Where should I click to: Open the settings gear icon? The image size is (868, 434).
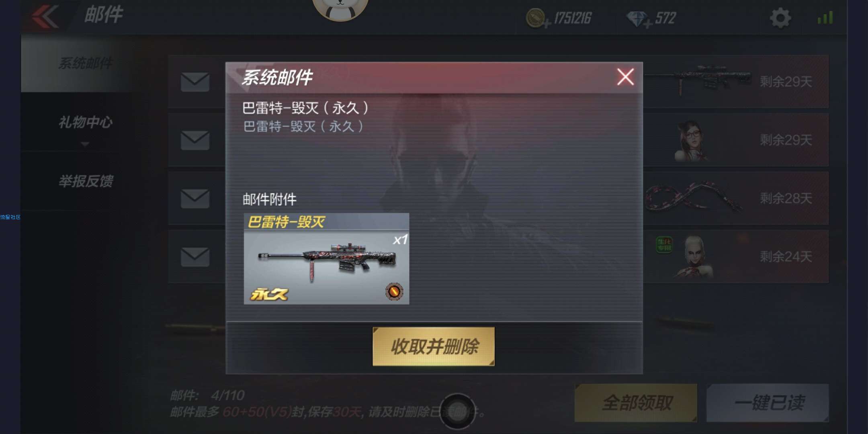[780, 18]
